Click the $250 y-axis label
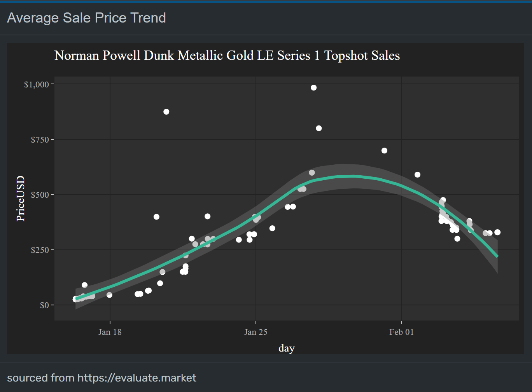 click(40, 250)
